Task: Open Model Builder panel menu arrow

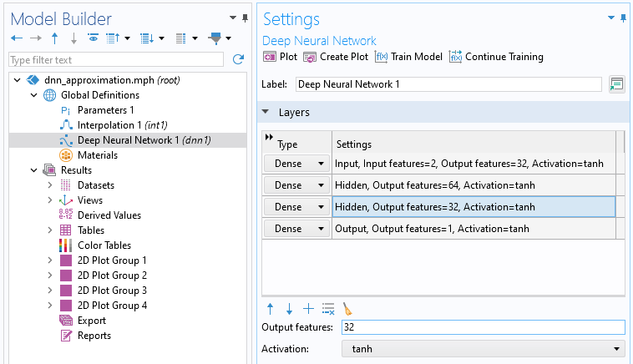Action: click(233, 18)
